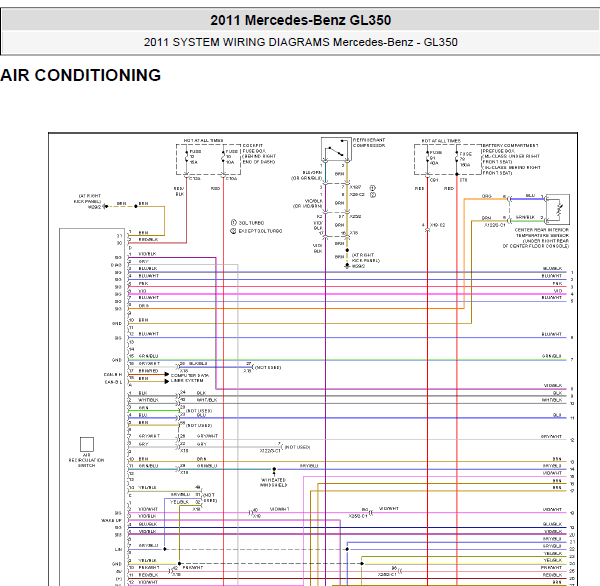
Task: Click the "VIO/BLK (OR VIO/BRN)" wire label
Action: (308, 203)
